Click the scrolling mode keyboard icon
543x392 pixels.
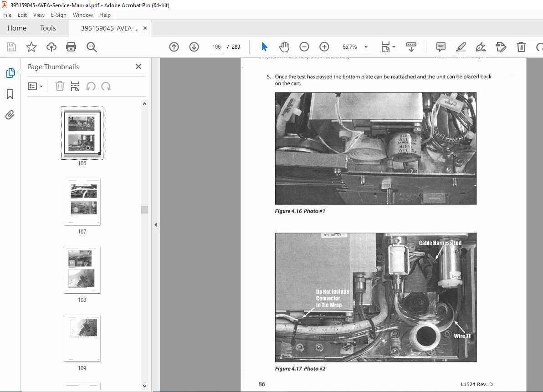tap(411, 47)
